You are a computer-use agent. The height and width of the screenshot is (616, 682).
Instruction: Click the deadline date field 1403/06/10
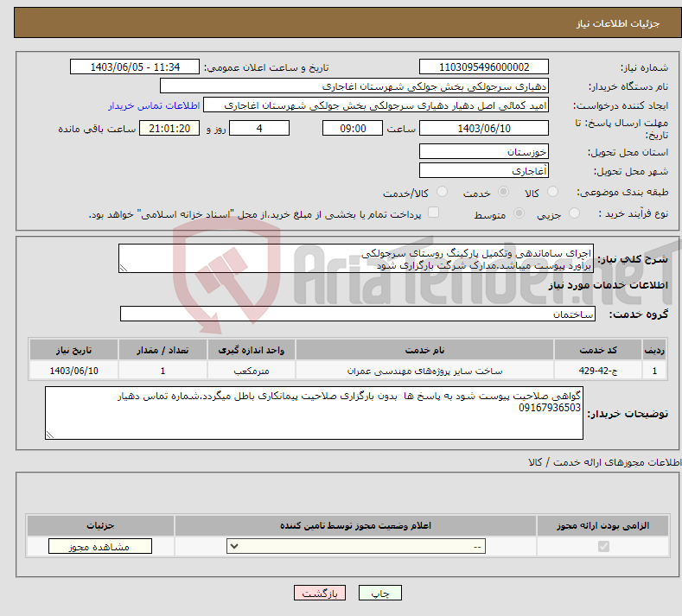(484, 128)
